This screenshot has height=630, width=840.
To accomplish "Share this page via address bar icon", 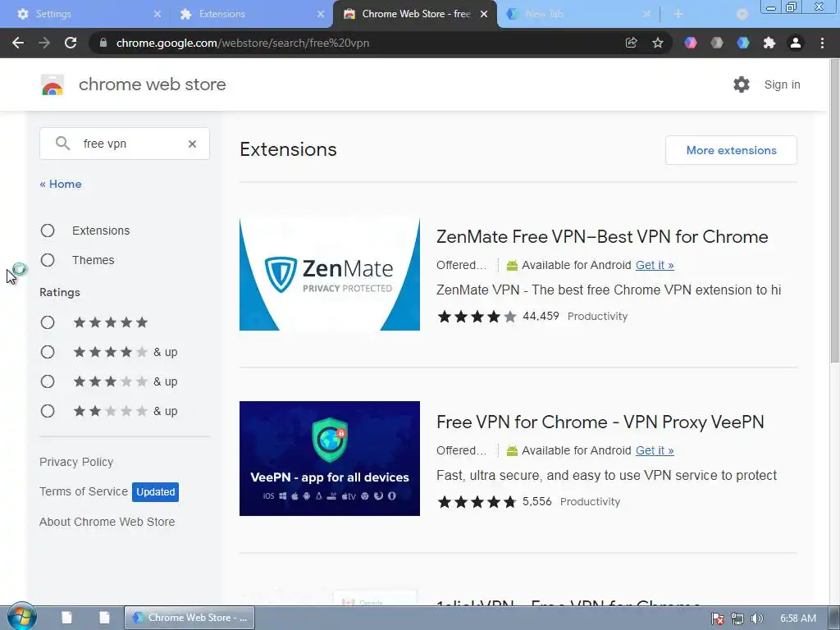I will 631,43.
